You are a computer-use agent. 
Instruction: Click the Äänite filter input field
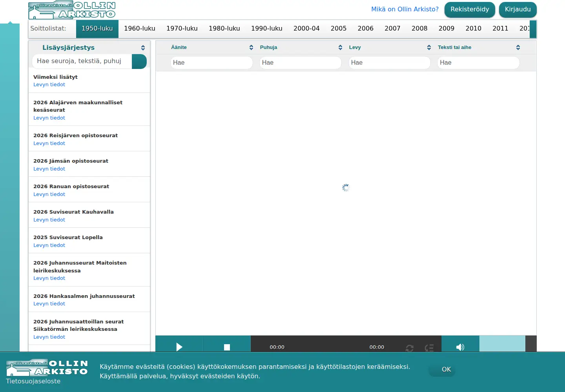pos(211,63)
